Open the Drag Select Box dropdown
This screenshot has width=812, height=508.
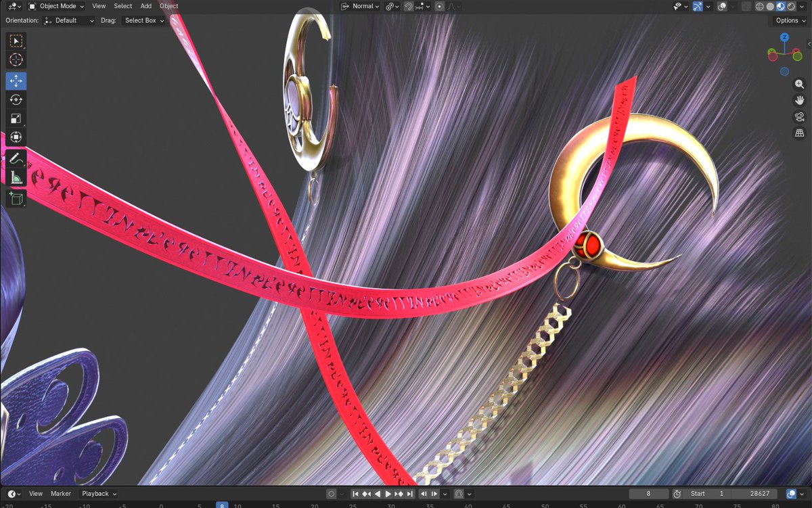(143, 20)
